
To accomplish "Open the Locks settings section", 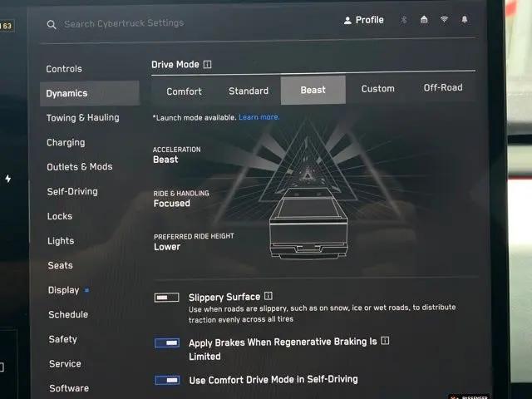I will click(60, 216).
